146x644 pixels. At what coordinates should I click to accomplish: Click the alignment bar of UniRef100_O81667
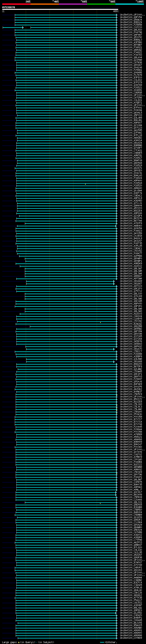[x=70, y=284]
